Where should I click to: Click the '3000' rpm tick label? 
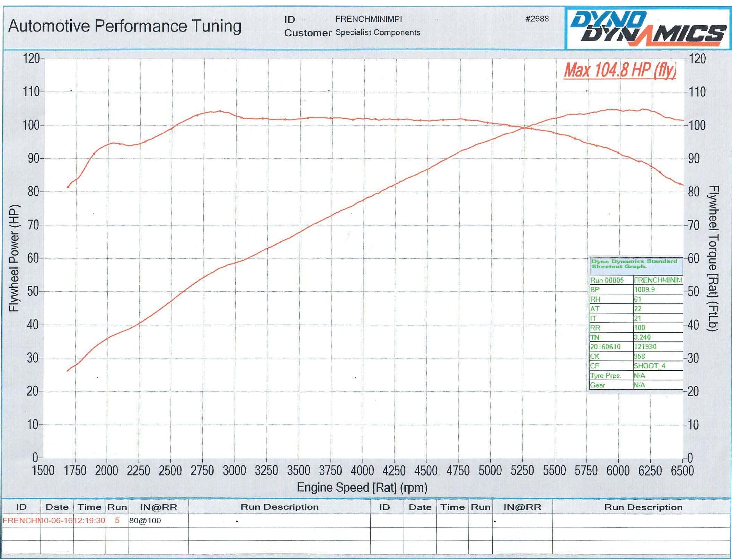click(x=234, y=471)
